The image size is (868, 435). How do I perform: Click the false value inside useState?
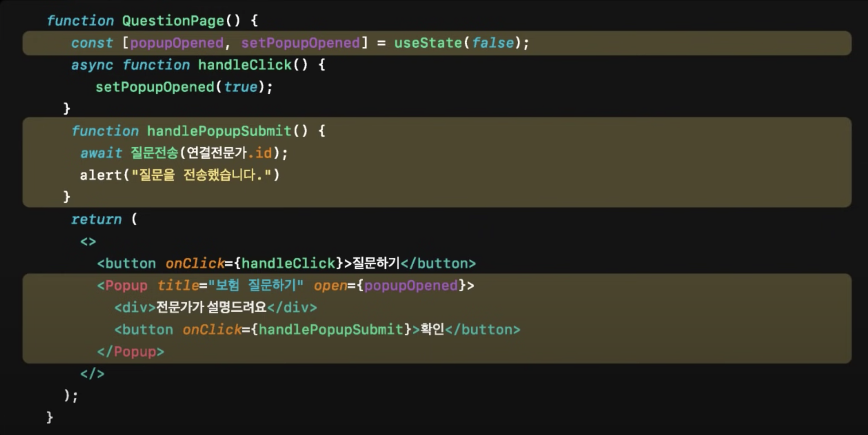click(x=493, y=43)
